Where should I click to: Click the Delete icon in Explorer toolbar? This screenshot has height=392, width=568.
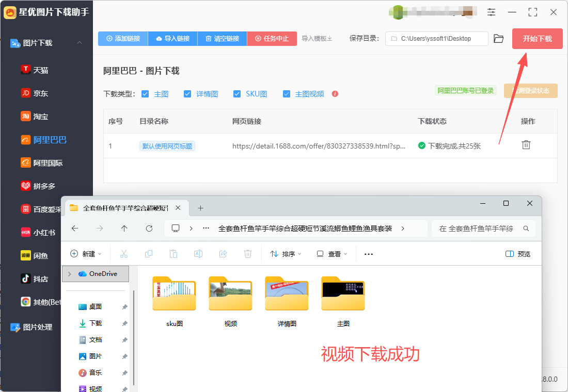(x=248, y=254)
